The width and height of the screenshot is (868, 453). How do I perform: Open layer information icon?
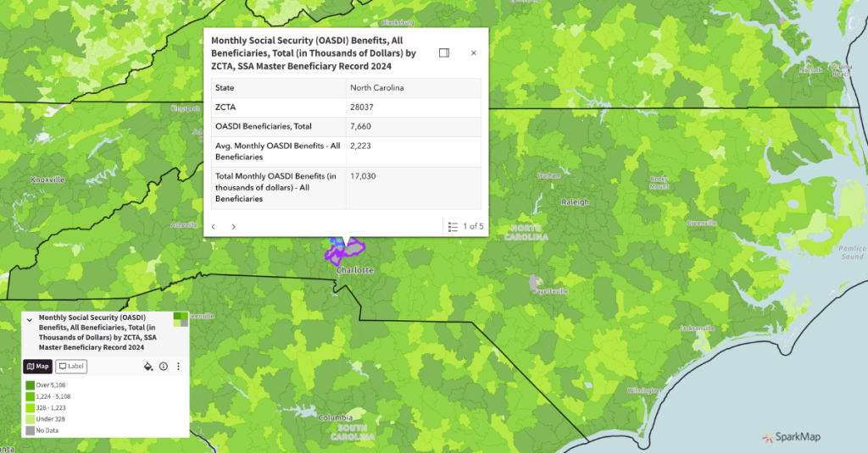(x=164, y=366)
